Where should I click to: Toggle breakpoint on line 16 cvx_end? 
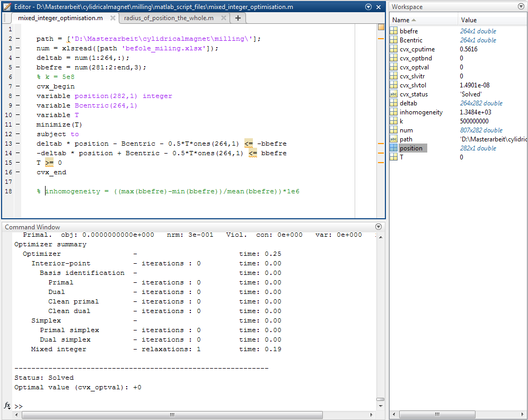click(x=18, y=172)
